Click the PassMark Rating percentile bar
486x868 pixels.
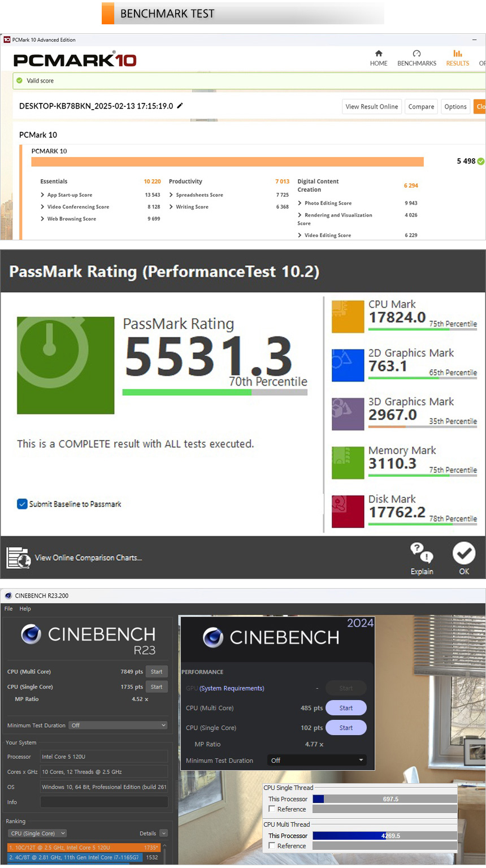pos(215,392)
